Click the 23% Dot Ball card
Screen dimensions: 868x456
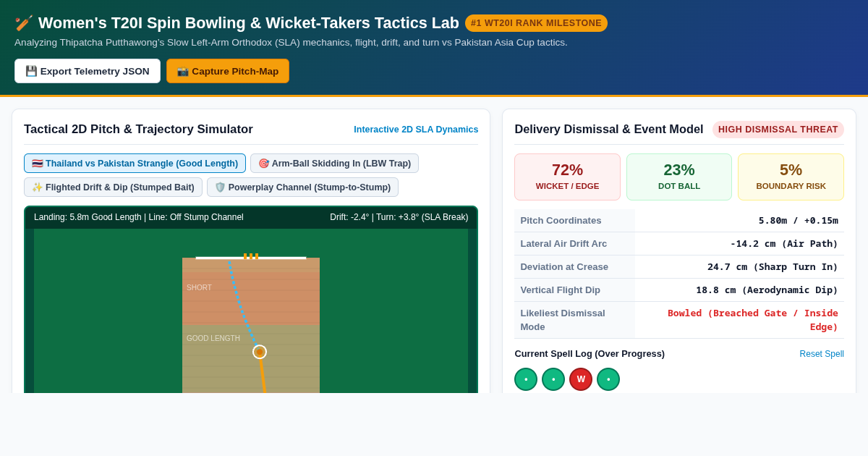click(x=679, y=177)
